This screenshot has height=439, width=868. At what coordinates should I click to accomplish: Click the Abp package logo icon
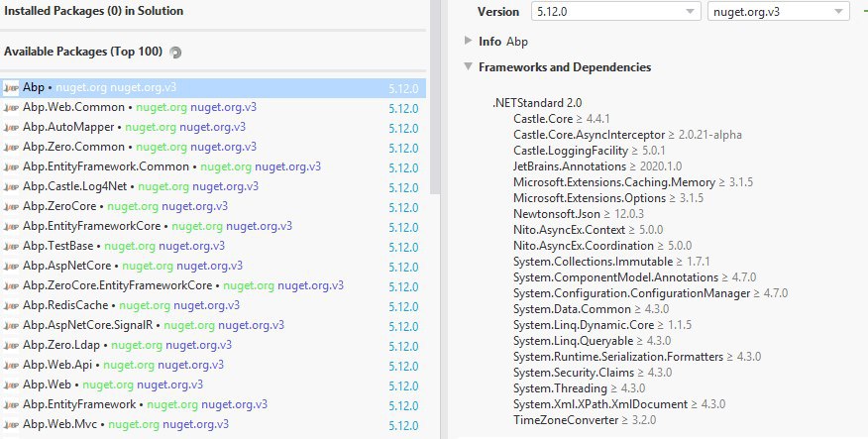11,88
